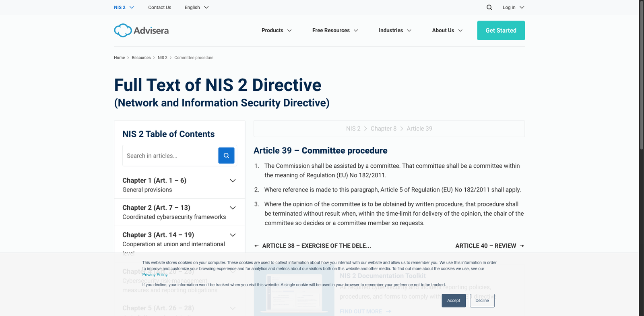Image resolution: width=644 pixels, height=316 pixels.
Task: Click left arrow for Article 38
Action: point(257,246)
